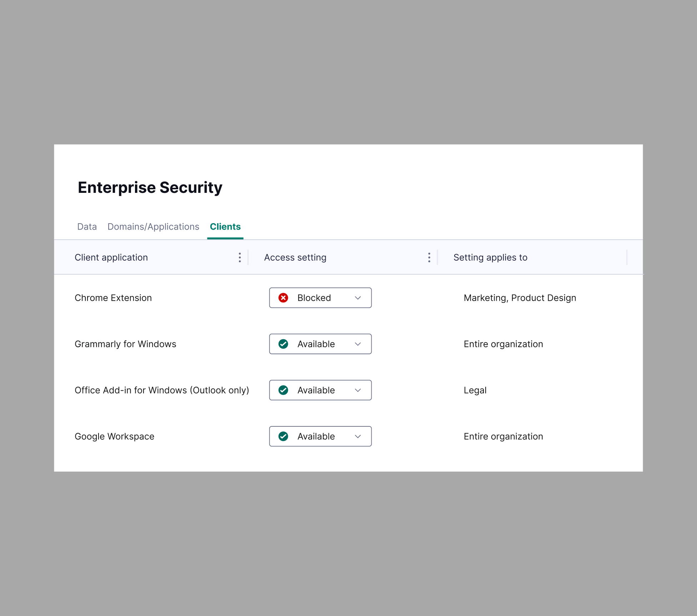Click Entire organization next to Google Workspace
The image size is (697, 616).
[503, 436]
